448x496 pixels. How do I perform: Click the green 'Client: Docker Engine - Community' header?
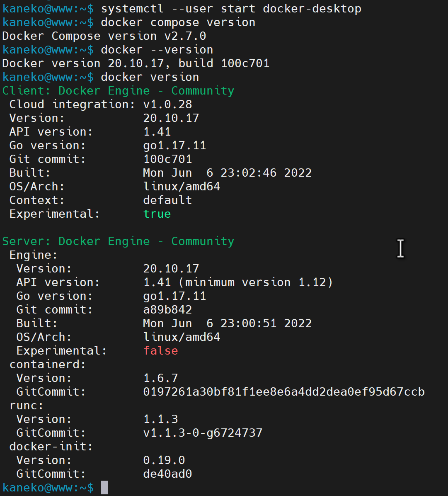pos(118,91)
